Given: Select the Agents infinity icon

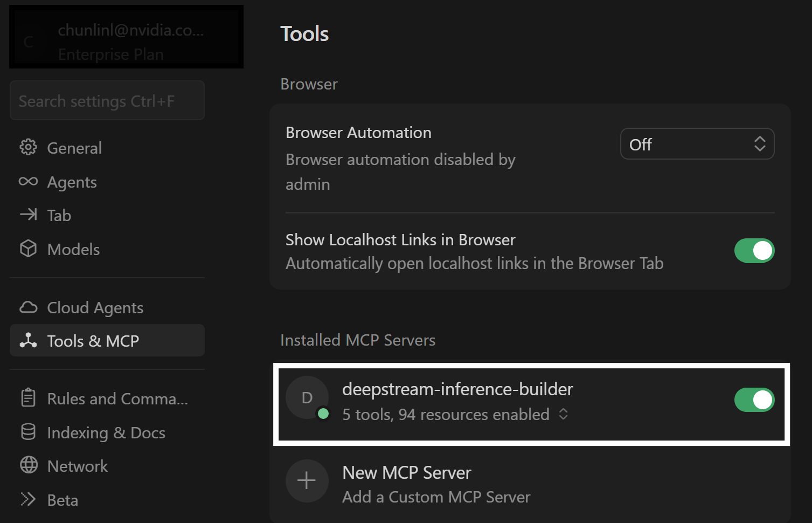Looking at the screenshot, I should [x=29, y=182].
